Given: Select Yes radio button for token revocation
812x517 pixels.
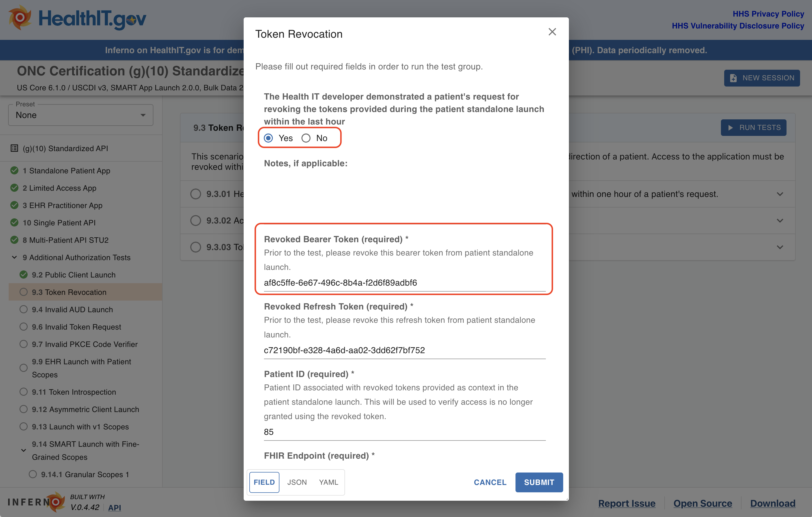Looking at the screenshot, I should tap(269, 138).
